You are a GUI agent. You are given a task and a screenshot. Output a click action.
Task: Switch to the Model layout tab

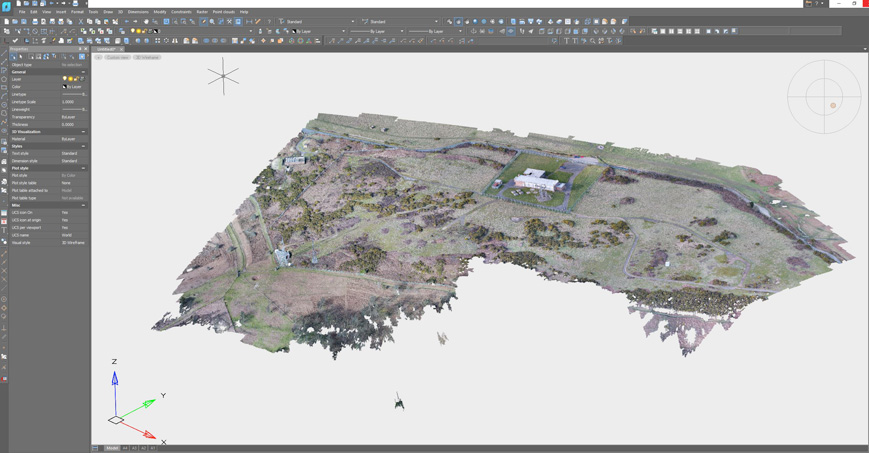click(x=112, y=448)
